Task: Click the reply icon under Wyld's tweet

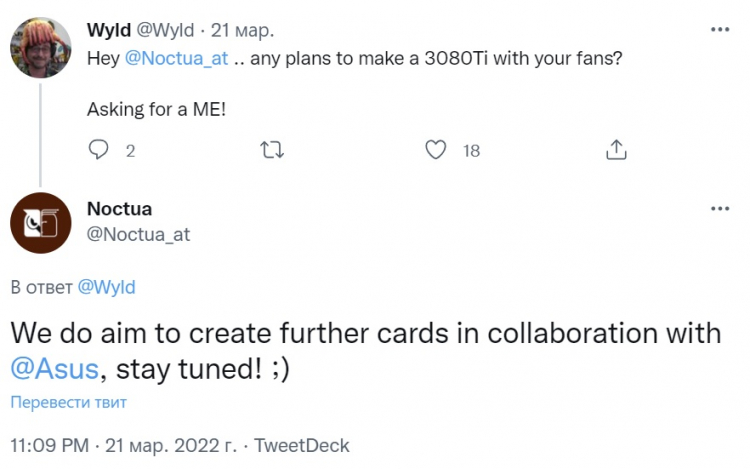Action: [x=98, y=150]
